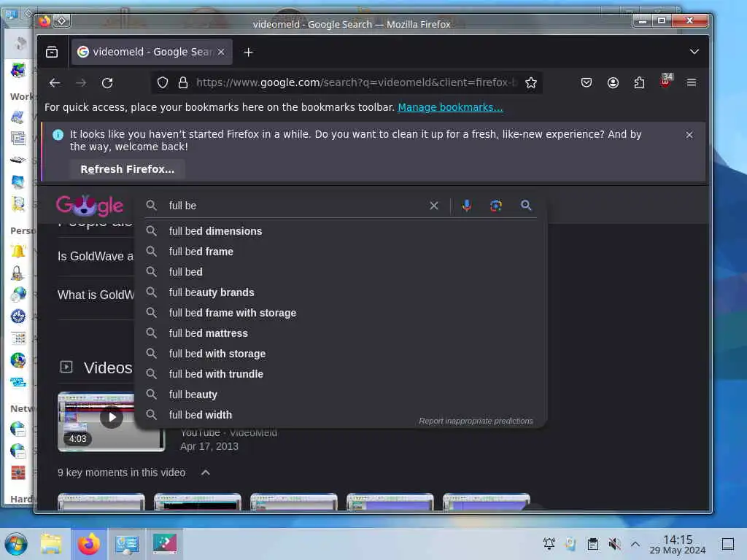Viewport: 747px width, 560px height.
Task: Open the Save to Pocket icon
Action: tap(587, 83)
